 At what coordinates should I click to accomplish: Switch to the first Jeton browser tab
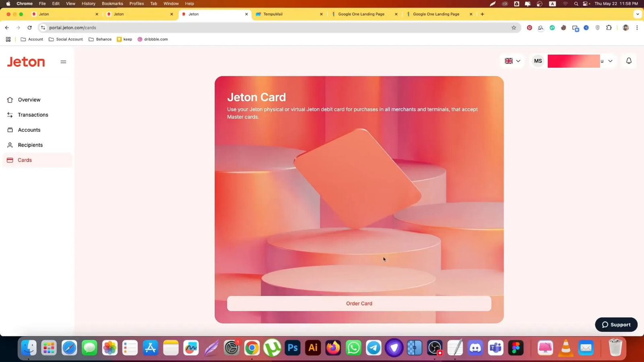point(64,14)
